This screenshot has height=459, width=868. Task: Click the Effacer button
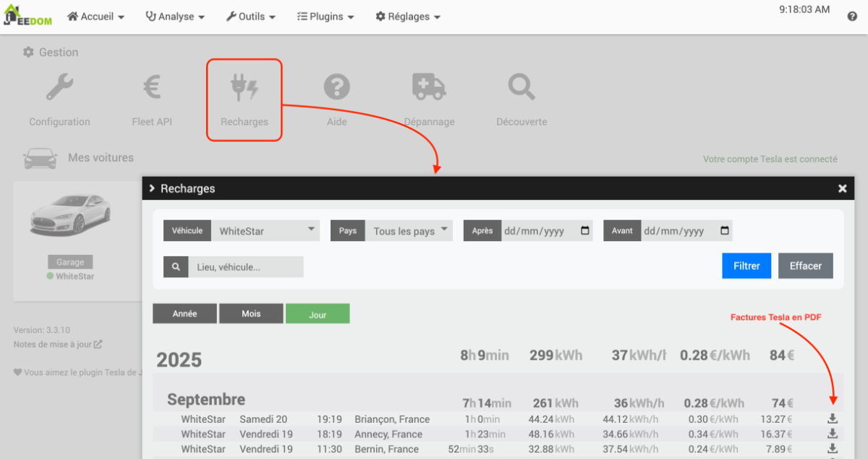click(806, 266)
